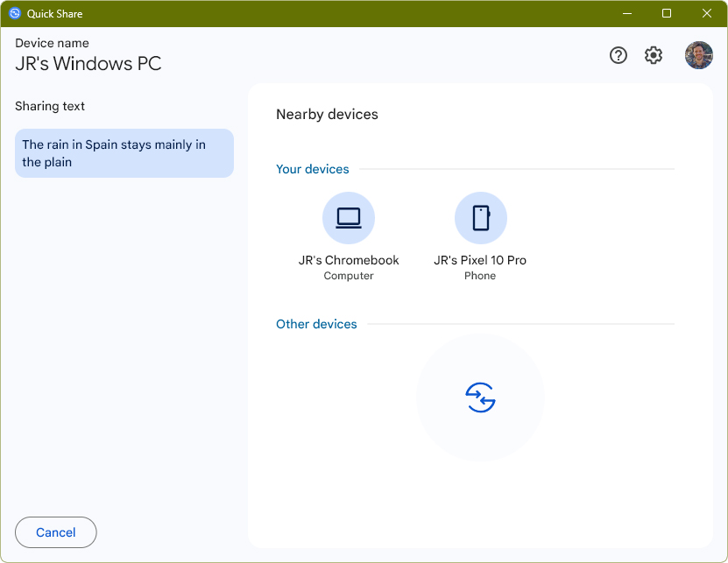The height and width of the screenshot is (563, 728).
Task: Open Quick Share settings with the gear icon
Action: [653, 55]
